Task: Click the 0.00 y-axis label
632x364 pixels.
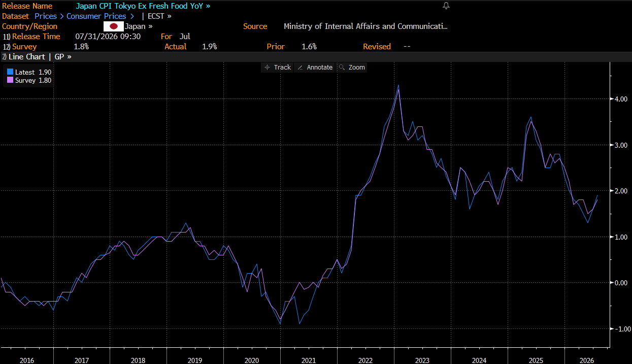Action: coord(621,283)
